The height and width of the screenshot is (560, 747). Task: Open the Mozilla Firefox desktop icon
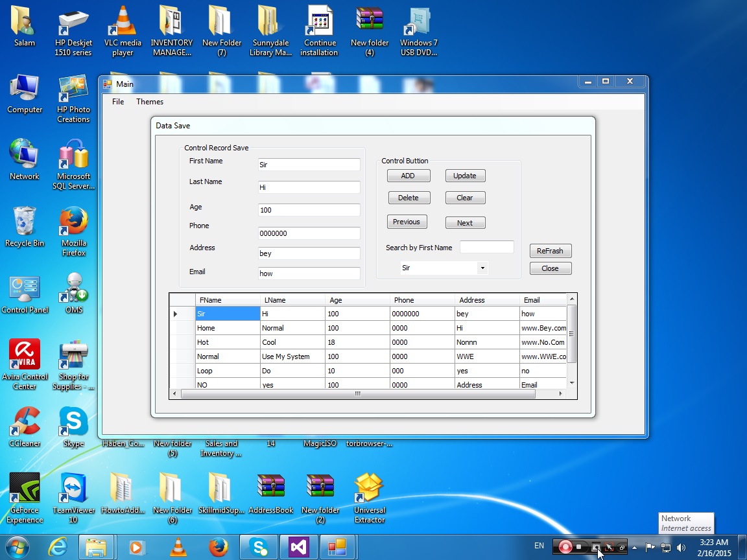(x=73, y=231)
